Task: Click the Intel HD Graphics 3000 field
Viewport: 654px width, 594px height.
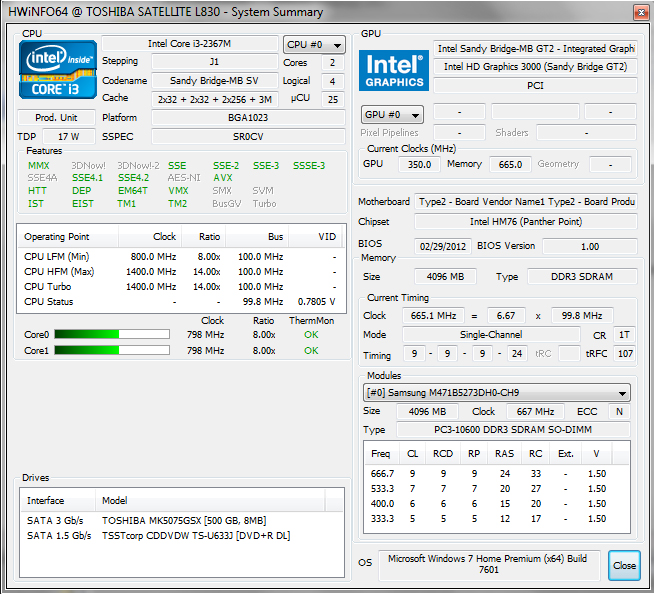Action: (x=535, y=67)
